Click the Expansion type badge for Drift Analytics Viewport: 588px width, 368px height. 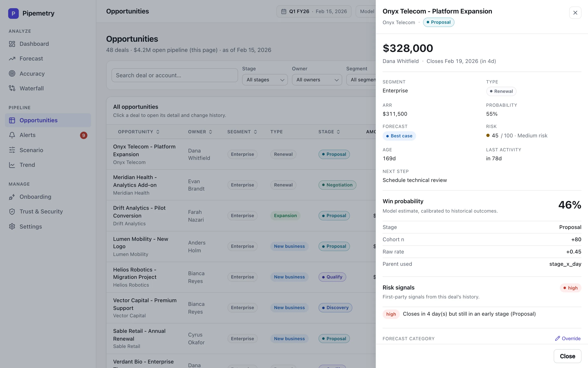[285, 216]
